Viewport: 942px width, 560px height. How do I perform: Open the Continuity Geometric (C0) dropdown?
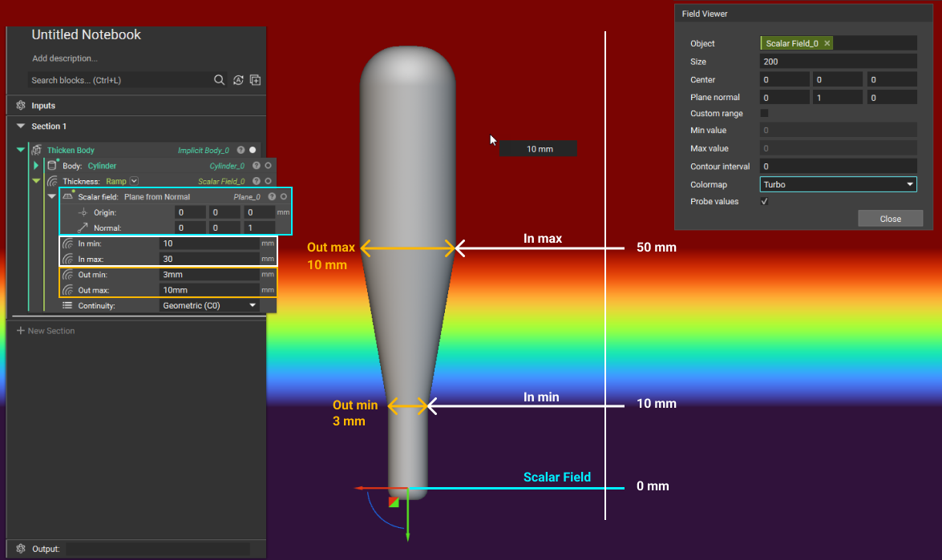(x=209, y=305)
